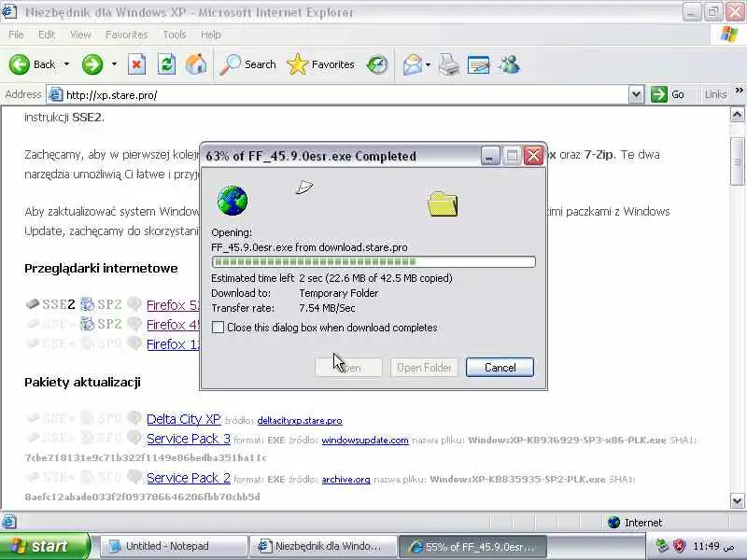Open the Service Pack 2 link

(x=189, y=477)
